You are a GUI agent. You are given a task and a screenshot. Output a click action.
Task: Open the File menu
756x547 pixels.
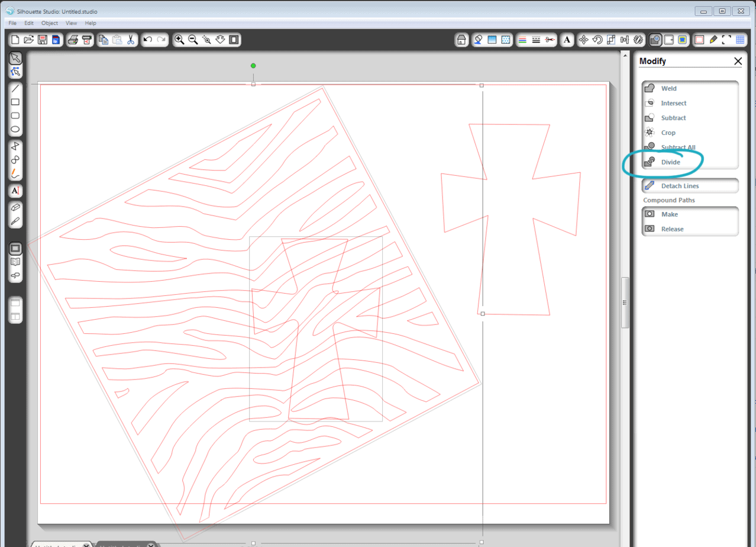(x=12, y=22)
